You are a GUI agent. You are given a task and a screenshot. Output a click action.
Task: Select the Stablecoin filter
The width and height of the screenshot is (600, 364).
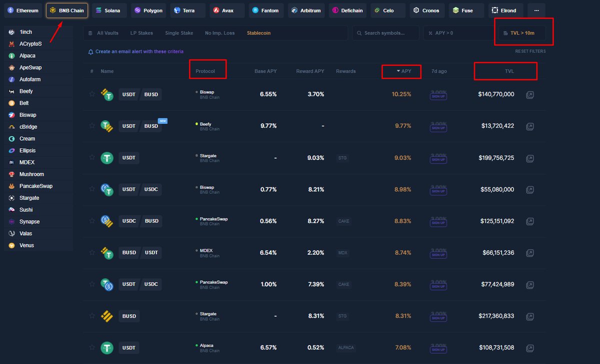[258, 33]
